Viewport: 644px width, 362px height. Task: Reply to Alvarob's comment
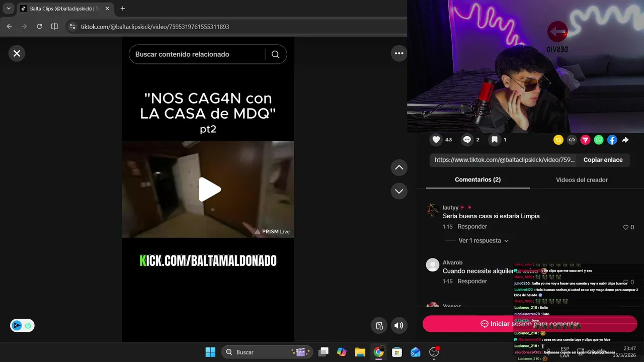(x=472, y=282)
